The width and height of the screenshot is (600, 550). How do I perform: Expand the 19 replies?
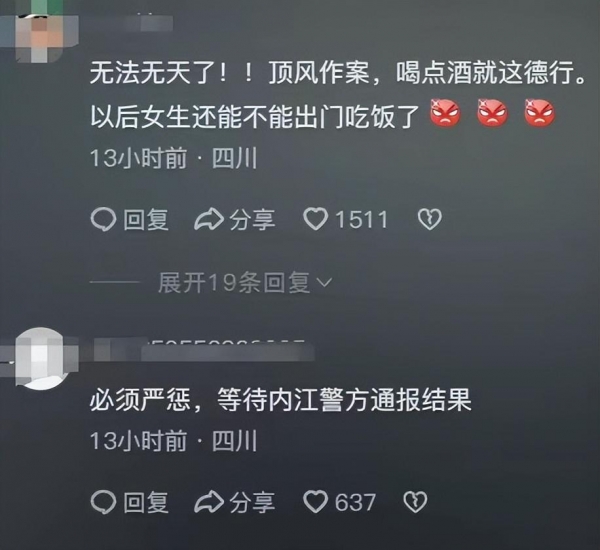coord(245,282)
